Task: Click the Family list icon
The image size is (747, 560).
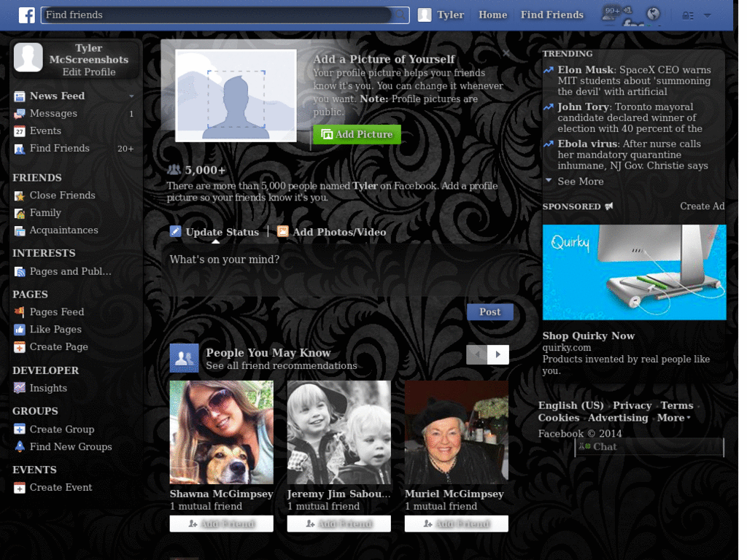Action: point(20,214)
